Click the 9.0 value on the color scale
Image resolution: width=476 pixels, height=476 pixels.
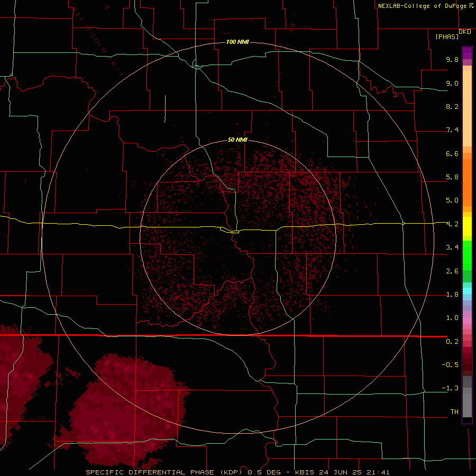click(x=452, y=83)
